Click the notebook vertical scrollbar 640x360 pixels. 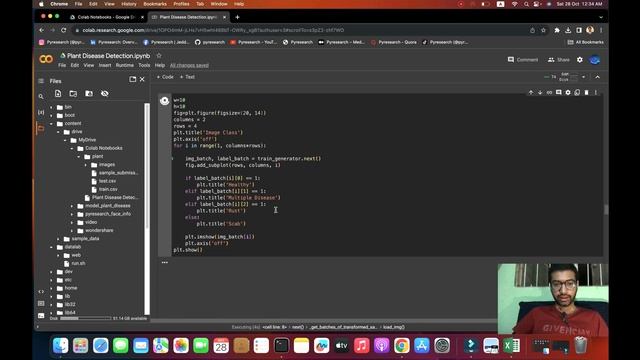point(606,209)
